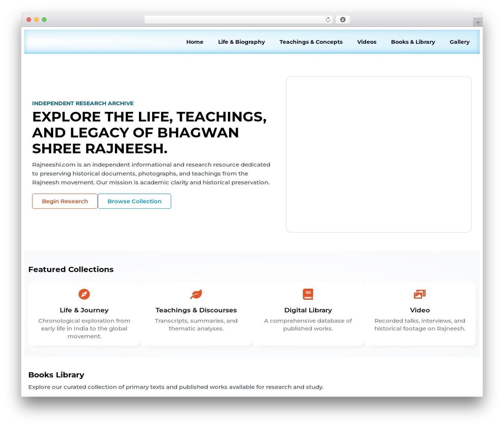504x427 pixels.
Task: Open the Books & Library menu item
Action: 413,42
